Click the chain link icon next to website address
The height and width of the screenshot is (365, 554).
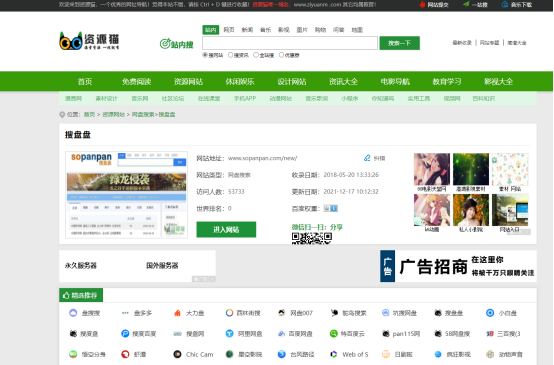367,158
